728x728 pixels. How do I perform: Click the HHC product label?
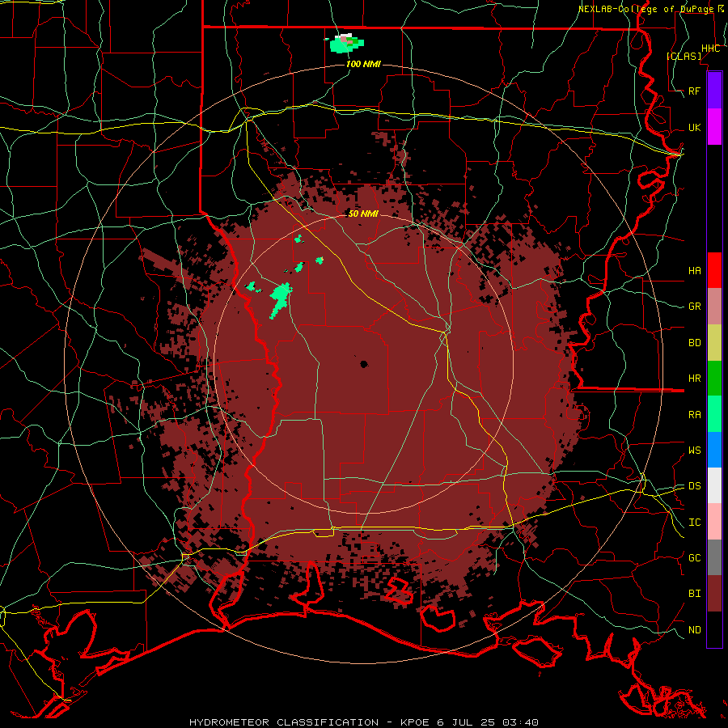(x=710, y=49)
